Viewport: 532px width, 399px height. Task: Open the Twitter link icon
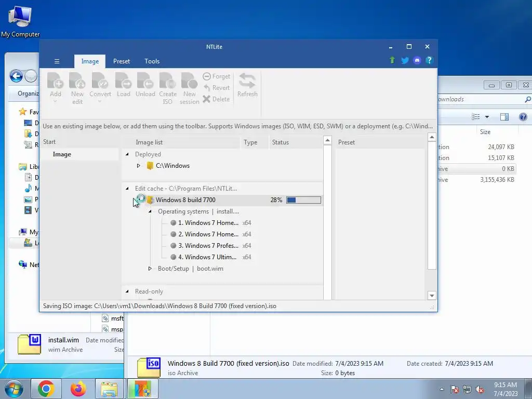tap(405, 60)
